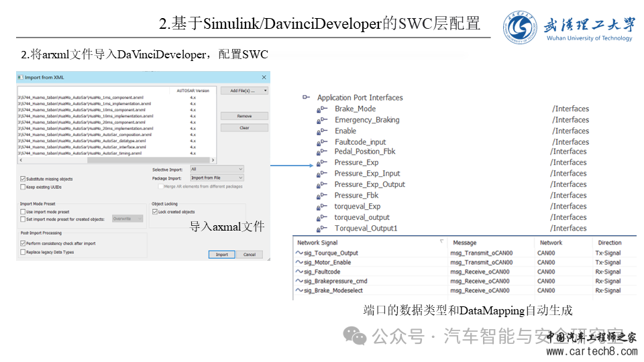Screen dimensions: 644x362
Task: Click Rx-Signal in the sig_Brake_Modeselect row
Action: point(608,290)
